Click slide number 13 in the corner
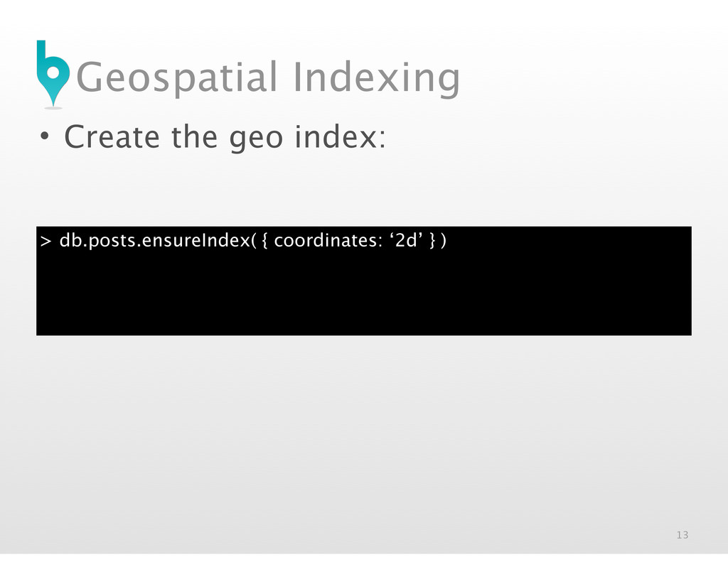This screenshot has height=562, width=728. coord(682,535)
